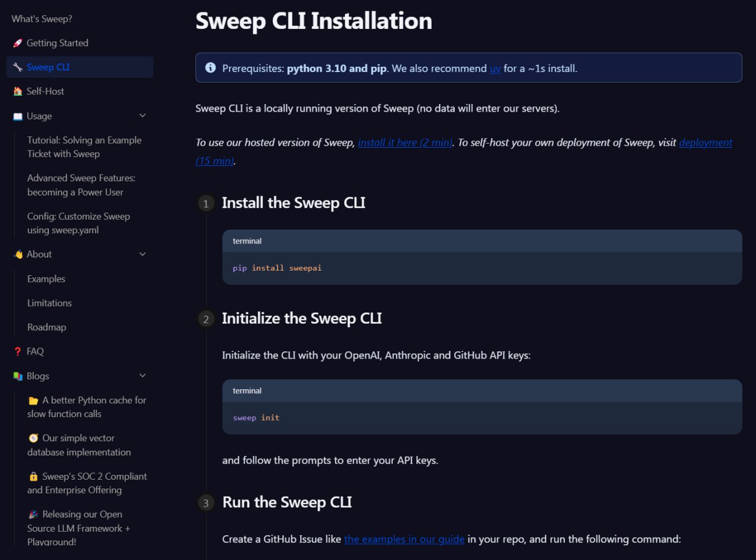Click the 'Install the Sweep CLI' heading
The image size is (756, 560).
tap(294, 203)
